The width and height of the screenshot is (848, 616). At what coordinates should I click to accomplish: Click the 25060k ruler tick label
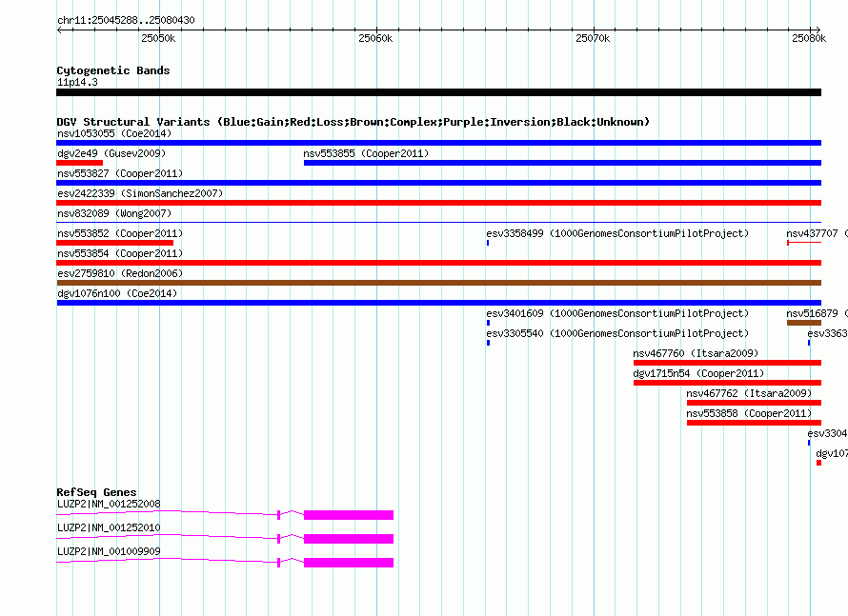pos(375,38)
